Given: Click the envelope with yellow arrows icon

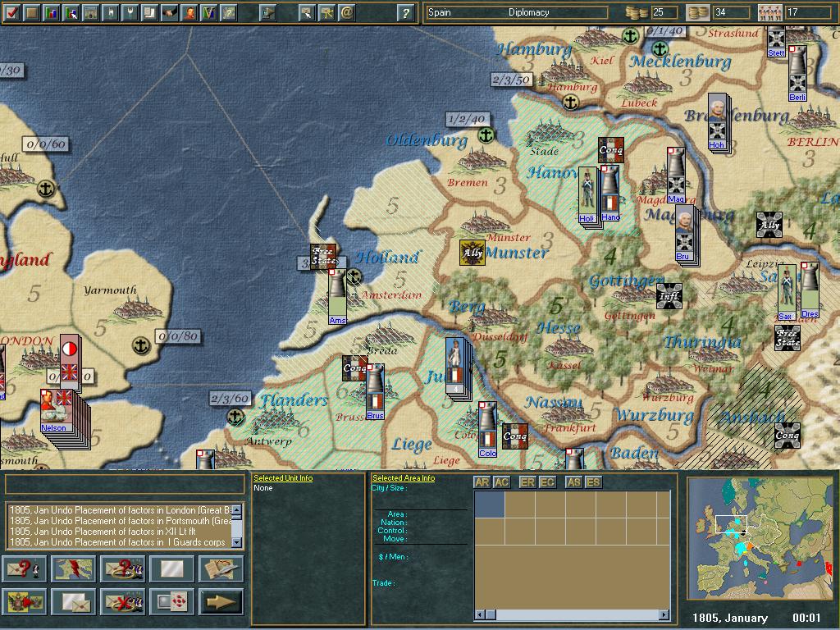Looking at the screenshot, I should pyautogui.click(x=326, y=12).
